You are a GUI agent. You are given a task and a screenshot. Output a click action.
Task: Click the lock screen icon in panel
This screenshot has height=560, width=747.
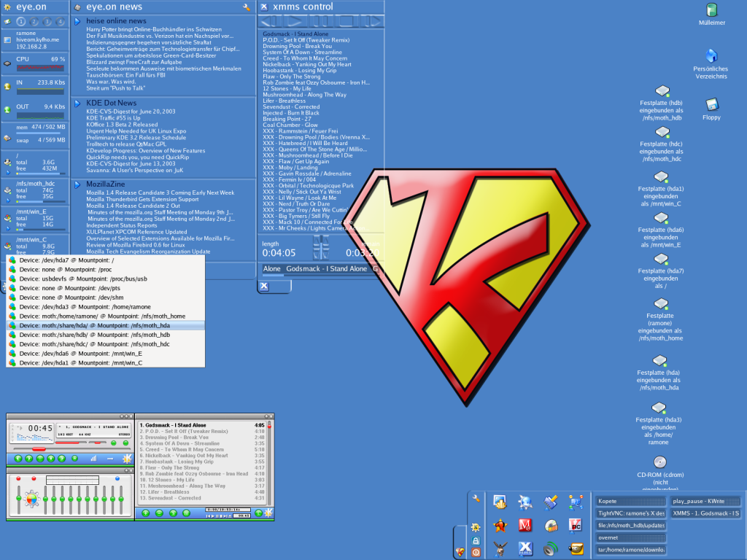[x=476, y=540]
